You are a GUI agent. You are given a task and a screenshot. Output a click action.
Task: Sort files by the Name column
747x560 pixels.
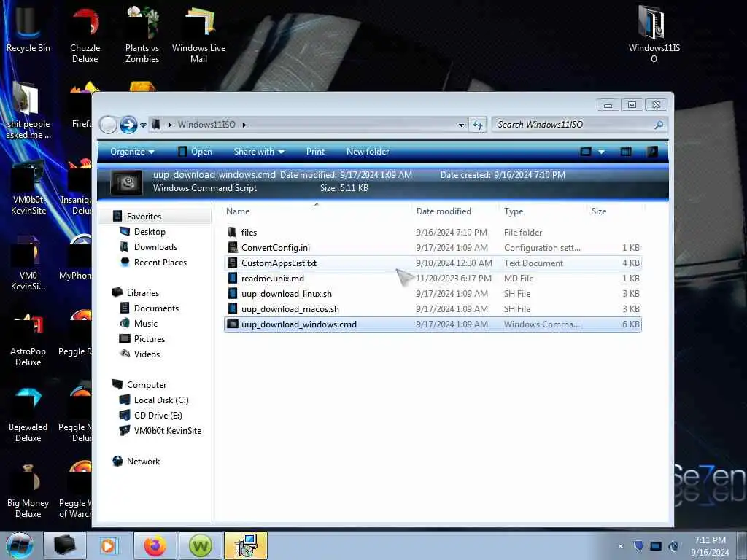tap(316, 211)
